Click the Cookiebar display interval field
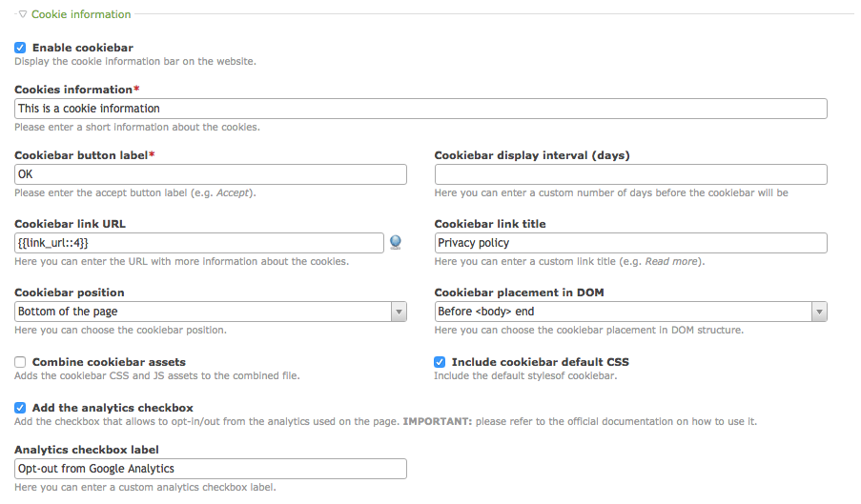This screenshot has width=861, height=504. [630, 174]
